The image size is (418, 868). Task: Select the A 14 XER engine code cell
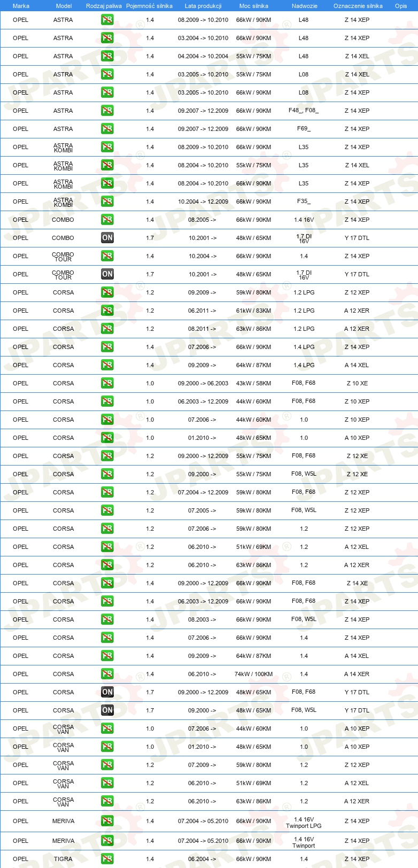357,674
